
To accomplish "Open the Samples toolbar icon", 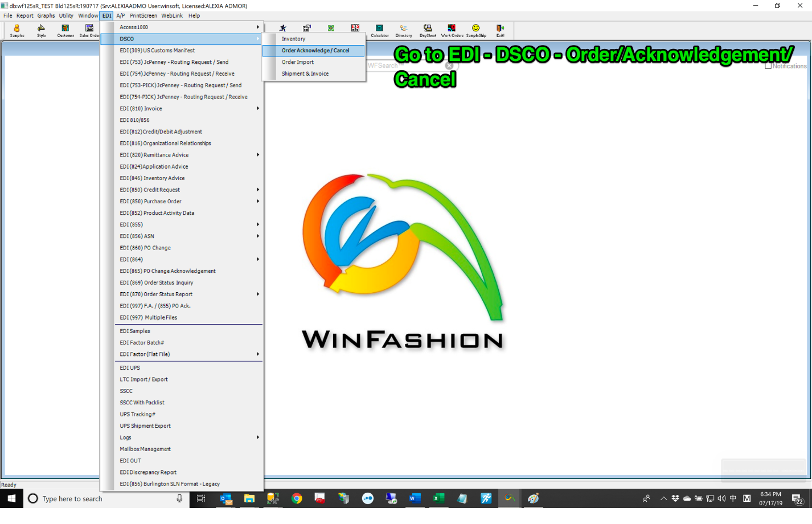I will click(17, 31).
